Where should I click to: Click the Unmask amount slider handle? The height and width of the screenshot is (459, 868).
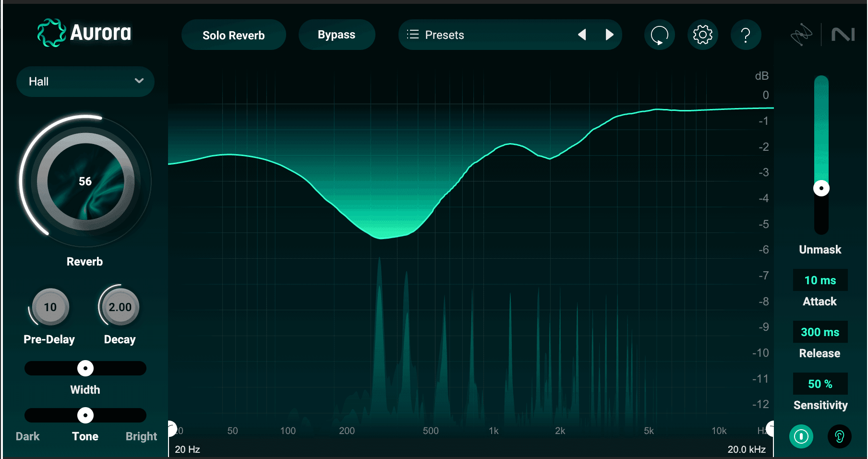[821, 188]
